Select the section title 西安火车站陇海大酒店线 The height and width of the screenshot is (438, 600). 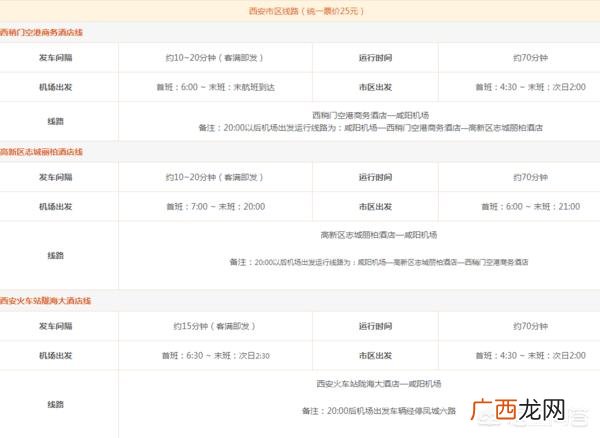45,301
